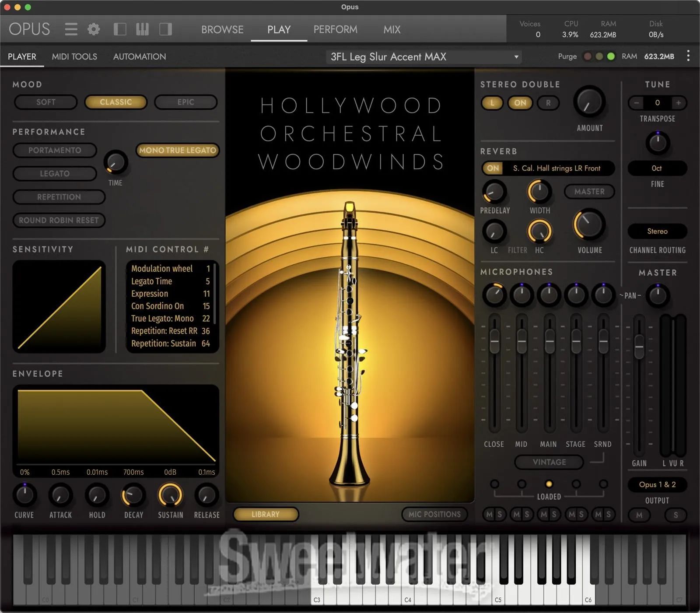
Task: Turn off Stereo Double ON switch
Action: click(520, 103)
